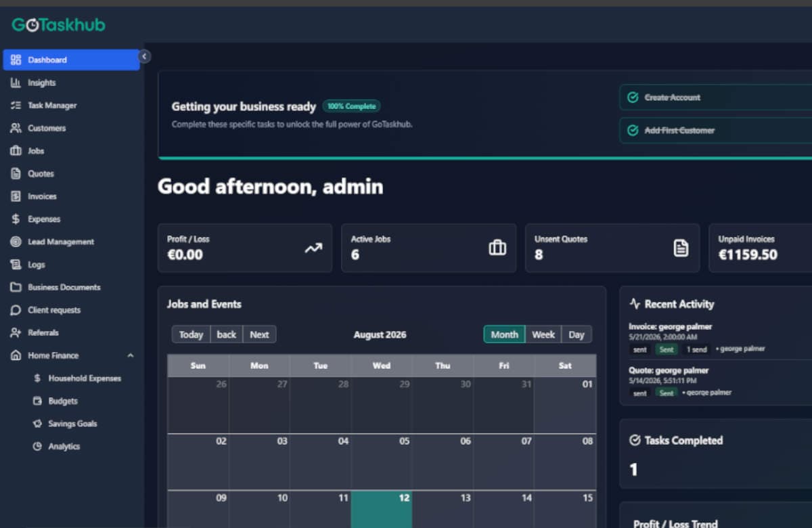
Task: Open the Task Manager page
Action: 71,106
